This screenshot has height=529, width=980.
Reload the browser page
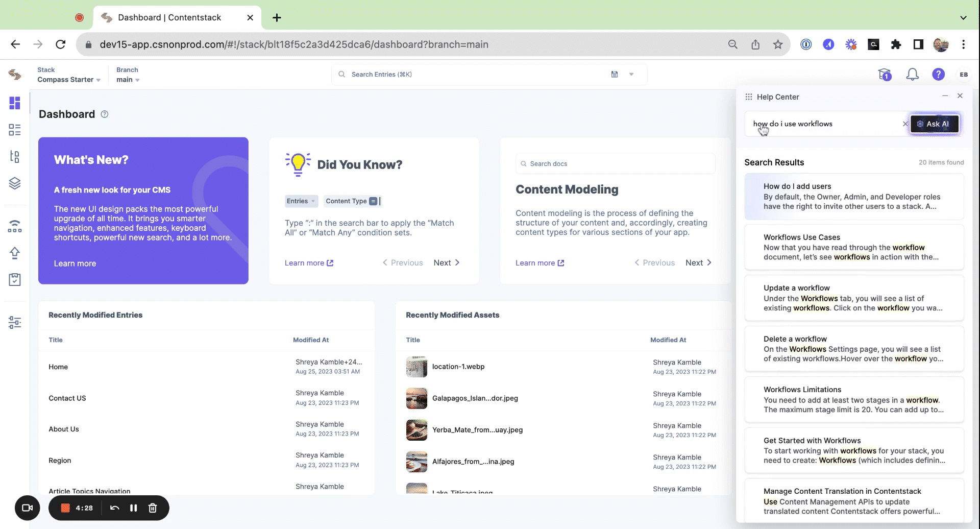[61, 44]
